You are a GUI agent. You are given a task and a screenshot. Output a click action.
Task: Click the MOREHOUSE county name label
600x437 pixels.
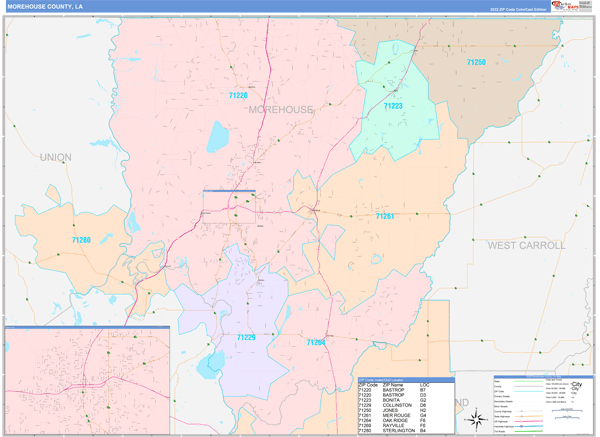[280, 109]
